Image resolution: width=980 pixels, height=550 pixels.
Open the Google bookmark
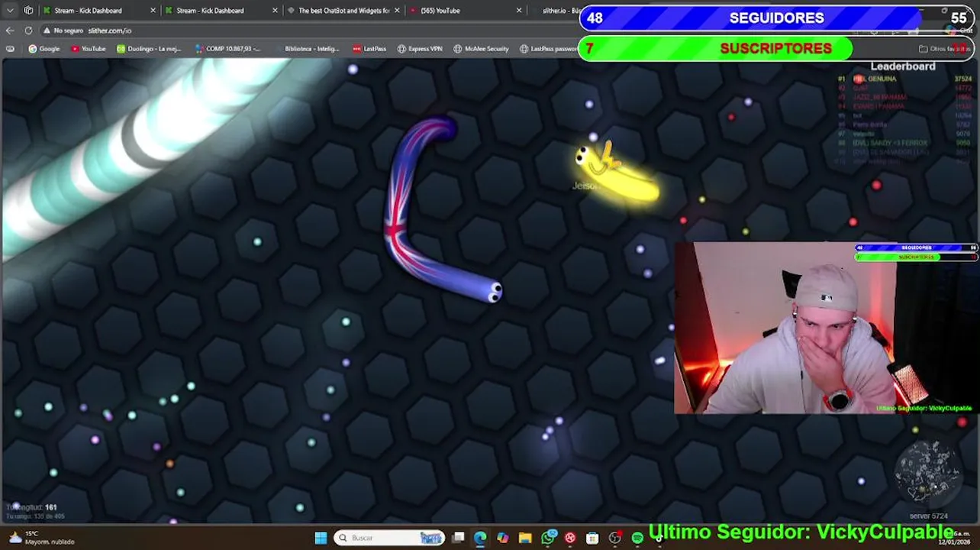(44, 49)
